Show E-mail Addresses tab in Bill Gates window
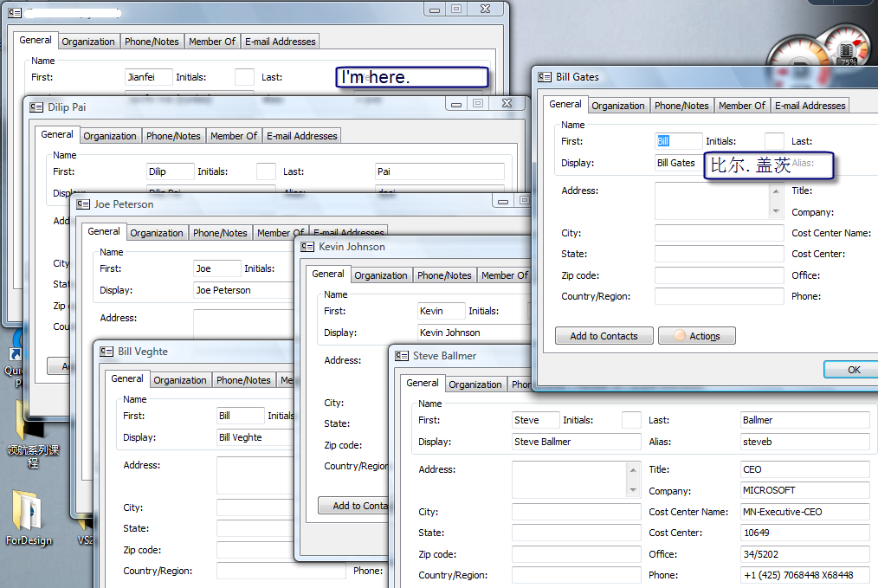The image size is (878, 588). point(810,106)
